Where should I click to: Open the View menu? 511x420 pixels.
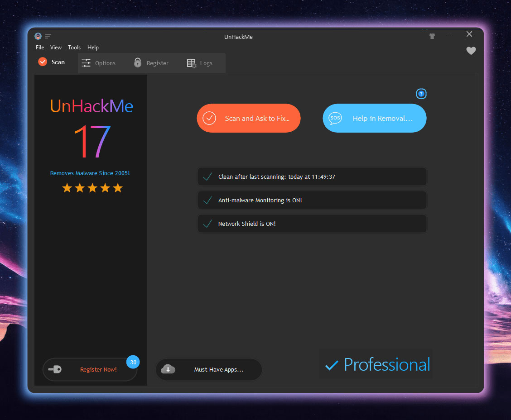(56, 48)
